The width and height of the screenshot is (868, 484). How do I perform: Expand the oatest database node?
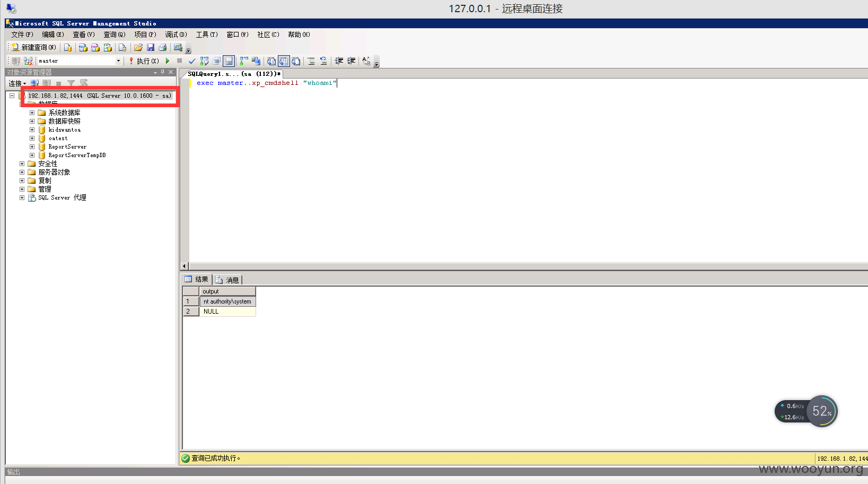pyautogui.click(x=32, y=139)
